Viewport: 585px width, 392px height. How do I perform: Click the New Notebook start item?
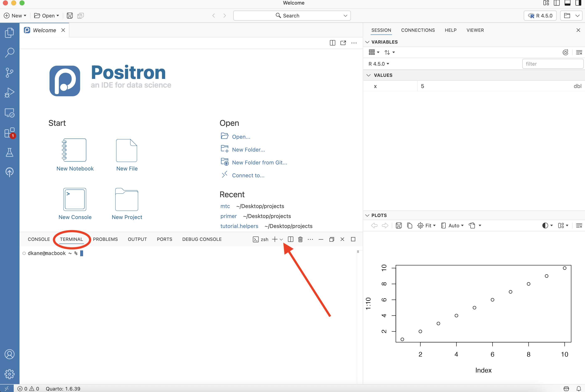pyautogui.click(x=75, y=155)
